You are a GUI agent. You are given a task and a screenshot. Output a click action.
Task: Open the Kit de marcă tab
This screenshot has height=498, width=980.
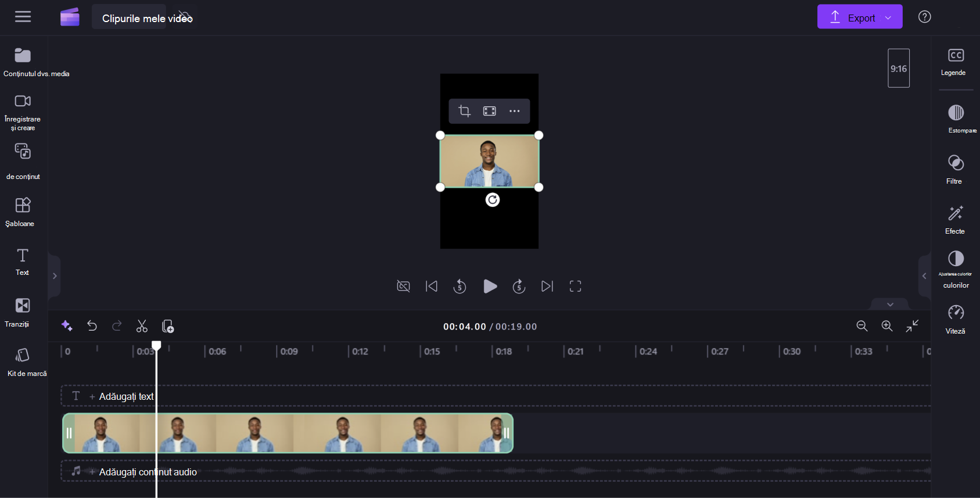coord(23,363)
